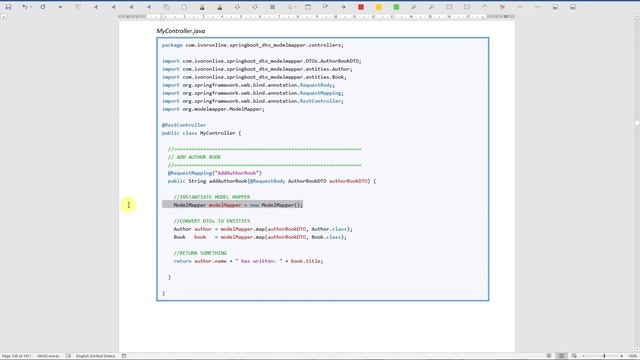Click the package declaration code line
This screenshot has width=640, height=360.
click(x=253, y=45)
